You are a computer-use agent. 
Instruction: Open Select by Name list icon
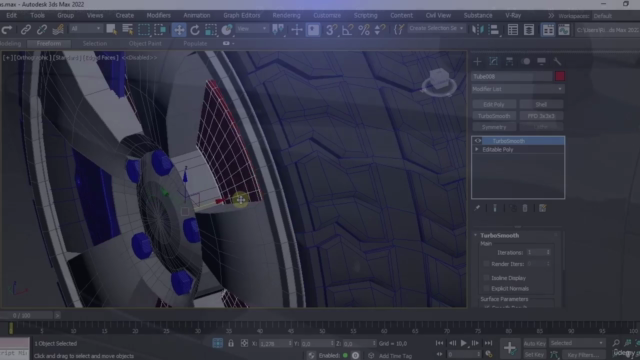127,29
